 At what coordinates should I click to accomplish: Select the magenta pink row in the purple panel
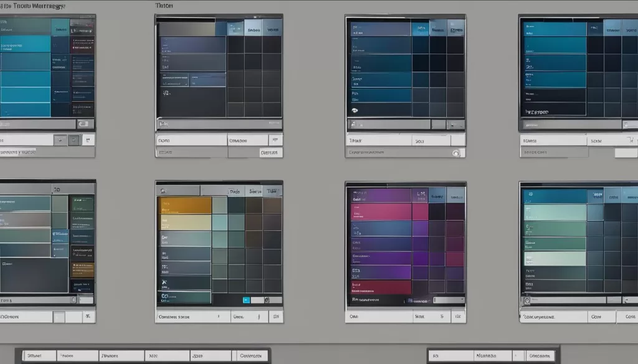coord(381,212)
